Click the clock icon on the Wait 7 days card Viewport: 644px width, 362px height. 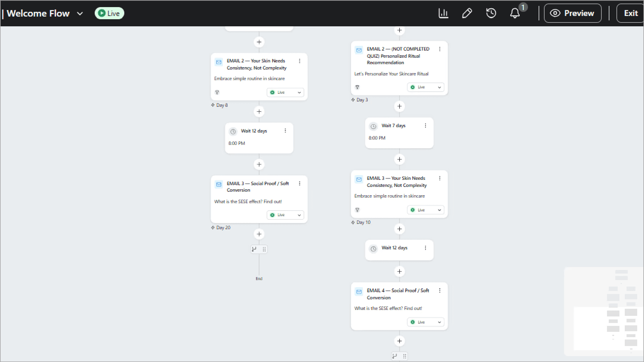tap(373, 127)
